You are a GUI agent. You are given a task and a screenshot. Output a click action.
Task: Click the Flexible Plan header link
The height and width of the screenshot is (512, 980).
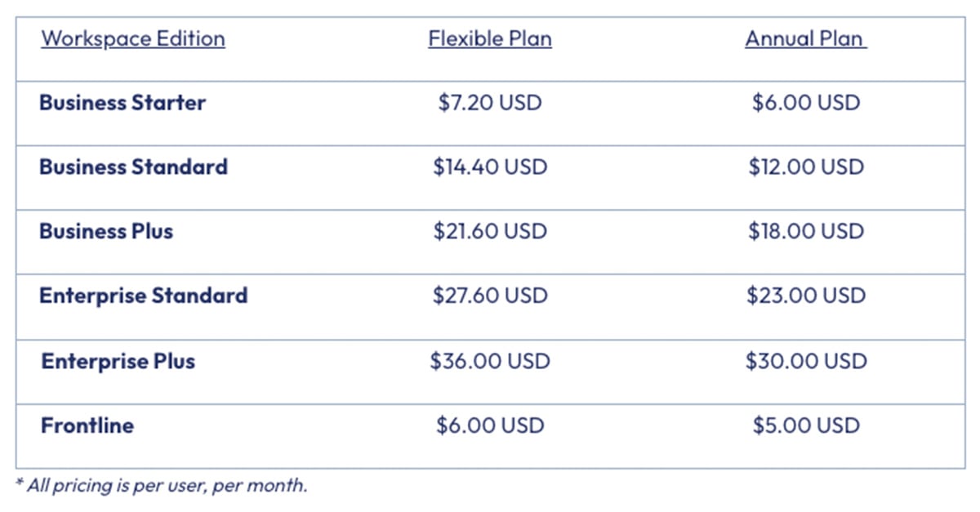point(490,38)
